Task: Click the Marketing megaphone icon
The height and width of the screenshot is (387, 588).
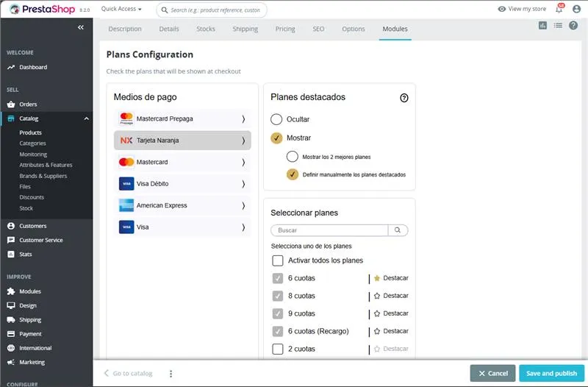Action: [11, 362]
